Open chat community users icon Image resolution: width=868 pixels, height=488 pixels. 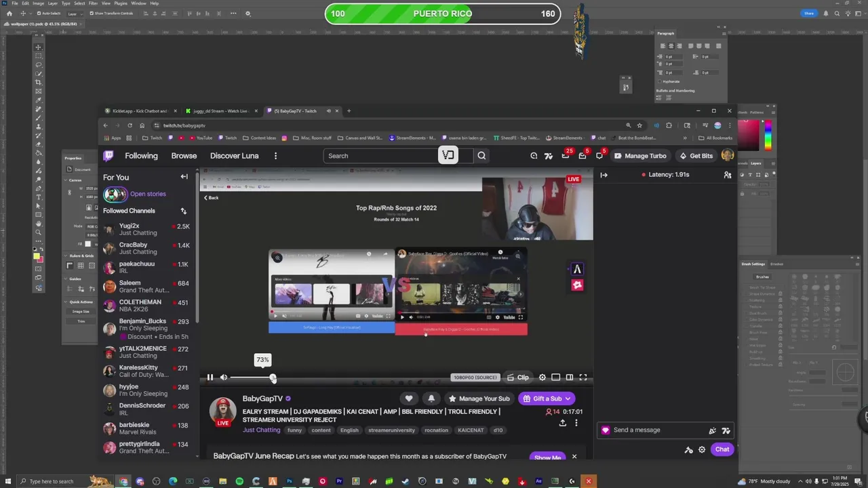[x=728, y=175]
